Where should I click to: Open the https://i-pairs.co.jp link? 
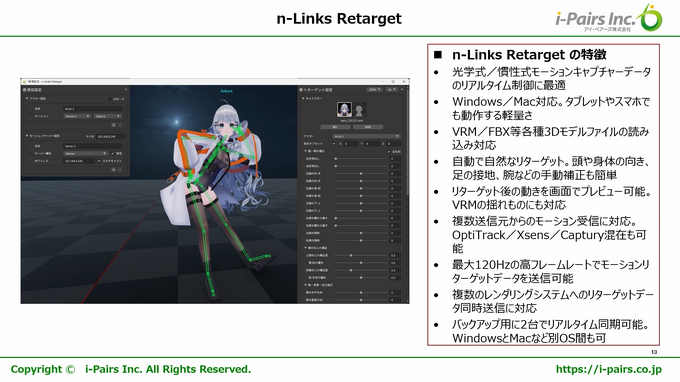click(x=608, y=369)
